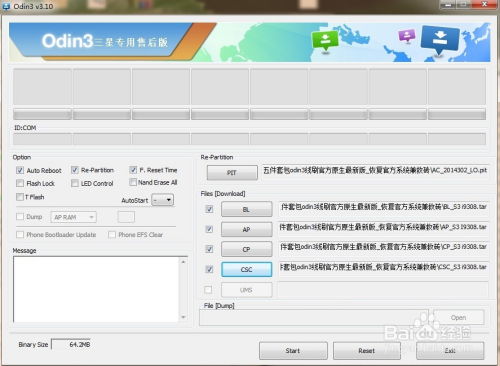This screenshot has height=366, width=500.
Task: Check the UMS file checkbox
Action: (x=208, y=290)
